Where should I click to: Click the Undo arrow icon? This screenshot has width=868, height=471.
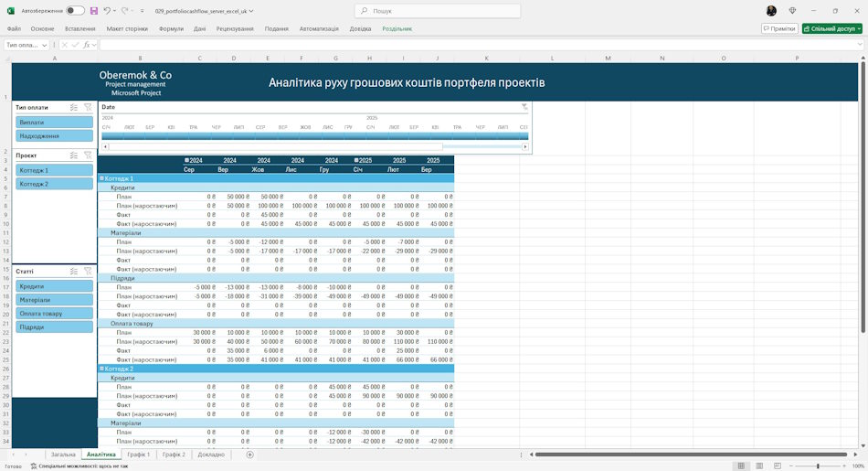107,11
